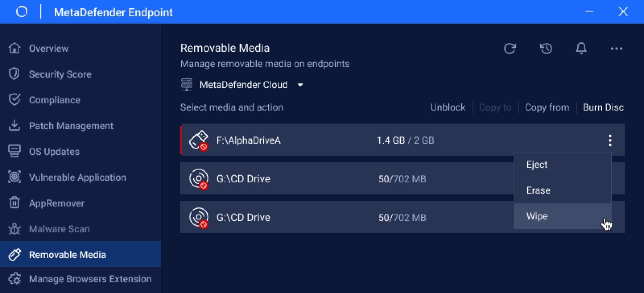Select the Security Score sidebar icon
Viewport: 644px width, 293px height.
click(14, 74)
